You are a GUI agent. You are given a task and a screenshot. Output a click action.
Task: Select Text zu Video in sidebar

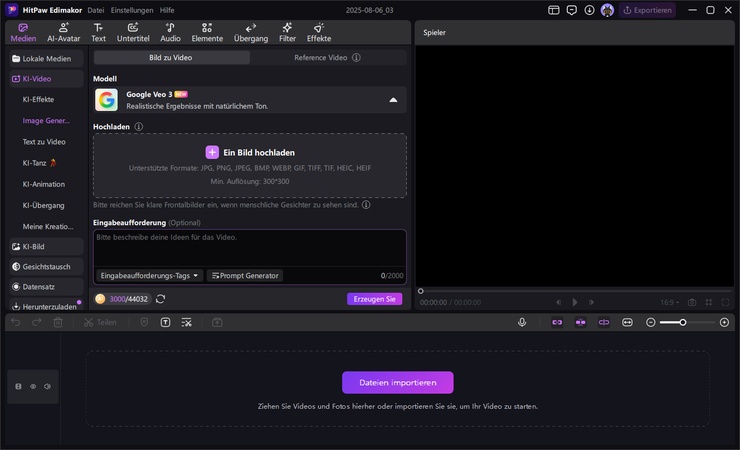click(x=44, y=142)
